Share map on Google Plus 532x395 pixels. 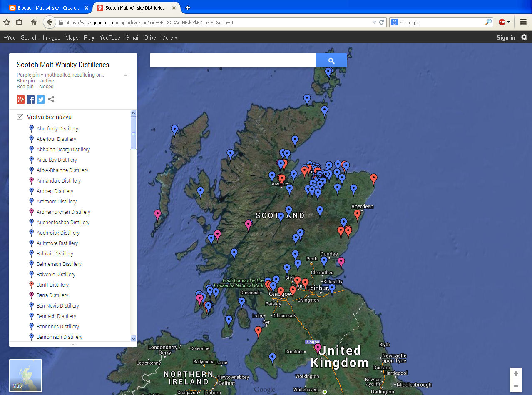21,100
